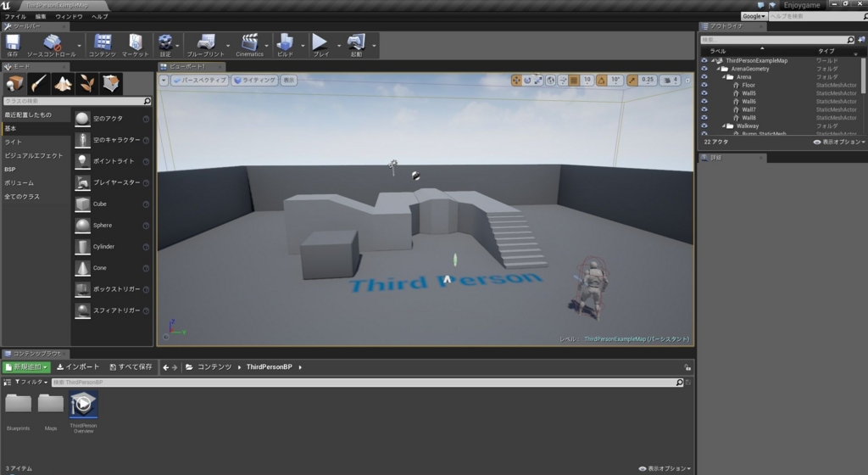Click the Point Light (ポイントライト) item
Image resolution: width=868 pixels, height=475 pixels.
(x=112, y=161)
